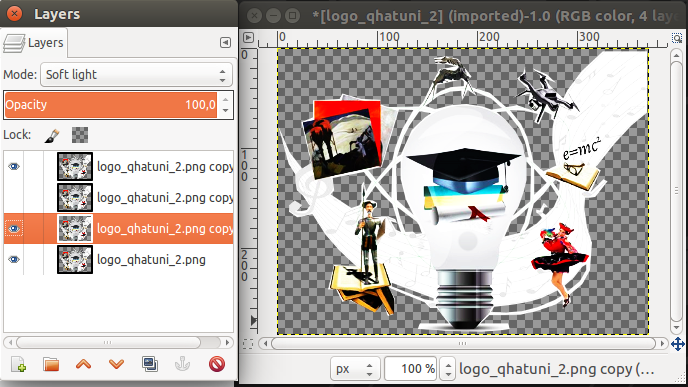This screenshot has width=688, height=387.
Task: Switch to the Layers tab
Action: click(34, 43)
